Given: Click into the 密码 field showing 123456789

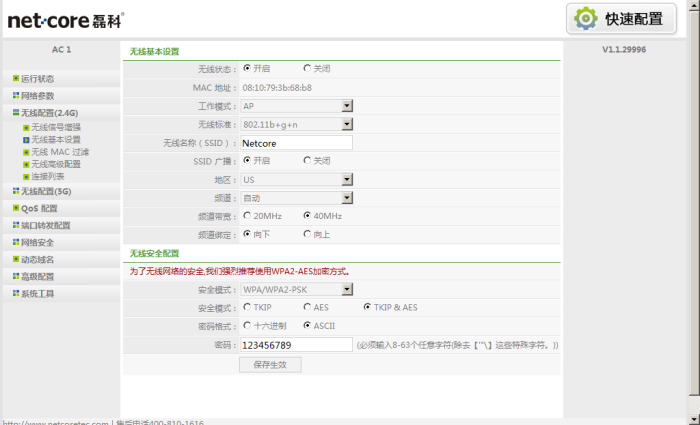Looking at the screenshot, I should [296, 345].
